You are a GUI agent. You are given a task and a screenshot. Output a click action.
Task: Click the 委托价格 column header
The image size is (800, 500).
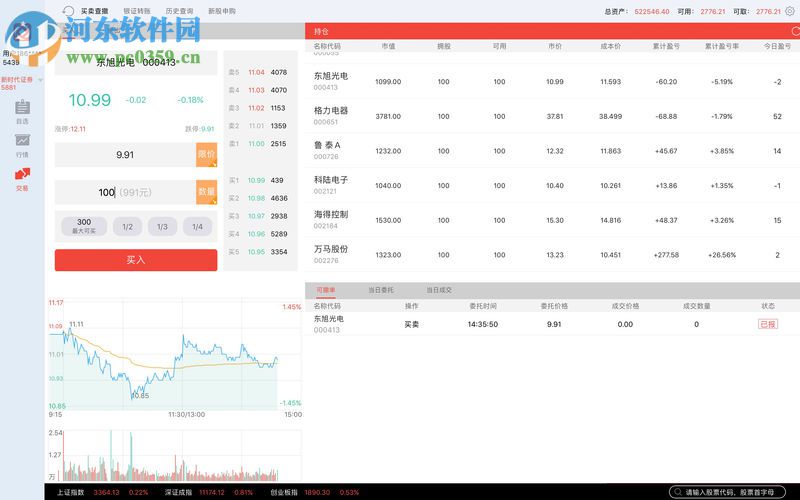pos(554,306)
